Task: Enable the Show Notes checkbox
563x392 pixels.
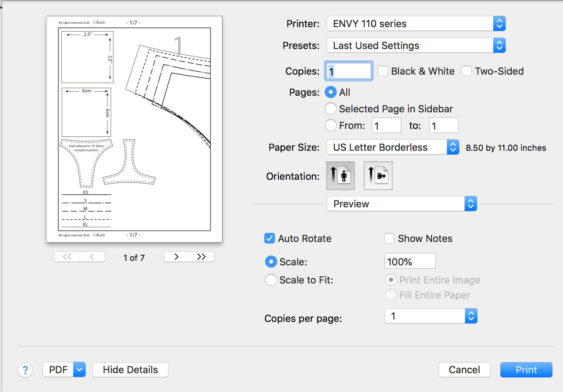Action: pyautogui.click(x=390, y=238)
